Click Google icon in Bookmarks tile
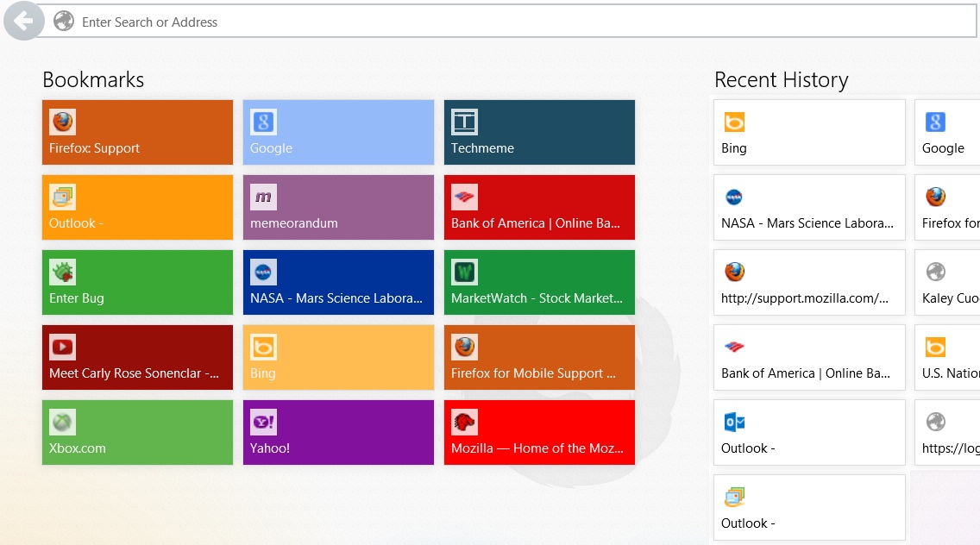Image resolution: width=980 pixels, height=545 pixels. (x=263, y=122)
